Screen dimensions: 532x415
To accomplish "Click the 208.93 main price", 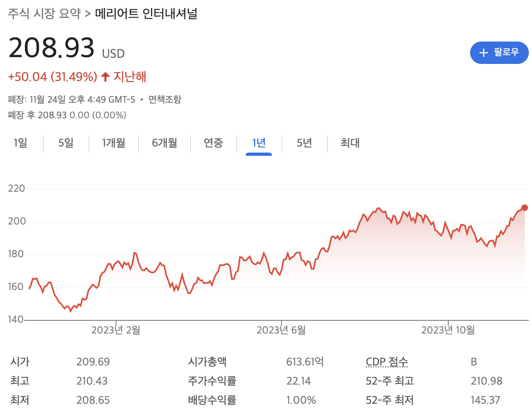I will click(x=51, y=48).
